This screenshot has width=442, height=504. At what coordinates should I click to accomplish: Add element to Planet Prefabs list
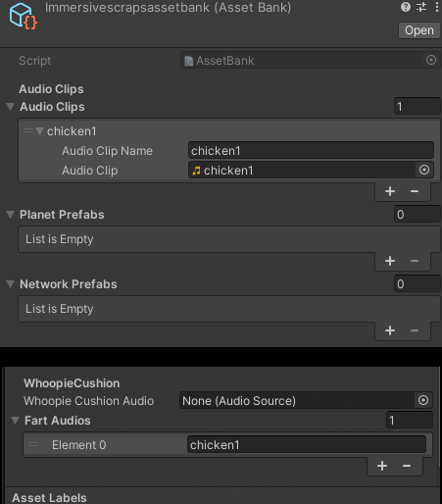(x=390, y=261)
